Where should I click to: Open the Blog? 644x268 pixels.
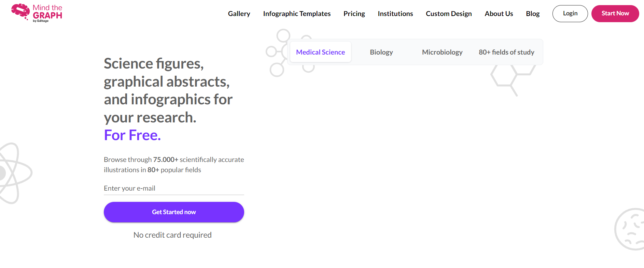533,14
